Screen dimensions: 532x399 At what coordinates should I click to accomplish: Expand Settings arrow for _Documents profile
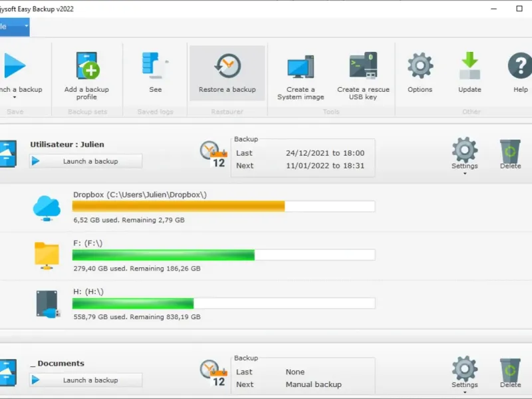[x=465, y=392]
